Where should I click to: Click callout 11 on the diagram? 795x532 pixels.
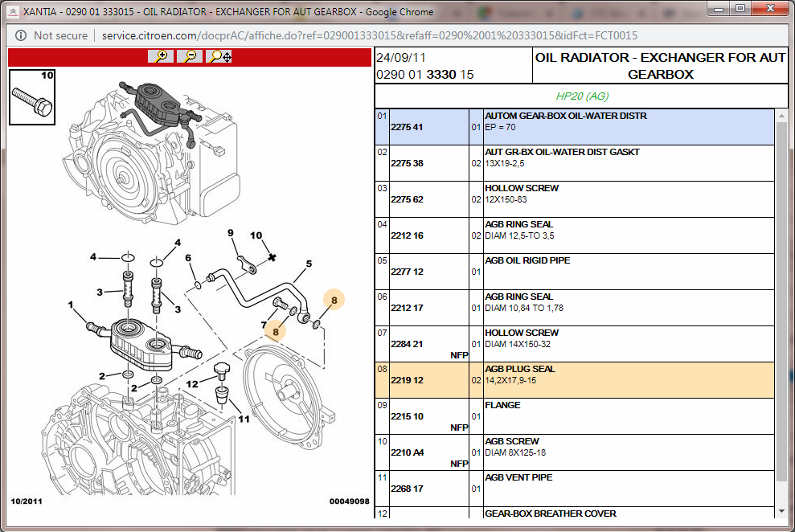pyautogui.click(x=244, y=419)
